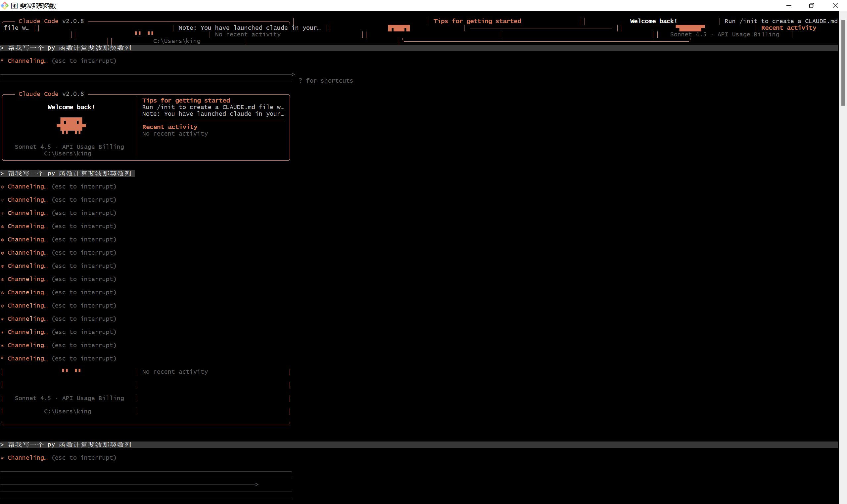Image resolution: width=847 pixels, height=504 pixels.
Task: Click the 'Claude Code v2.0.8' title on the bordered welcome box
Action: click(x=51, y=94)
